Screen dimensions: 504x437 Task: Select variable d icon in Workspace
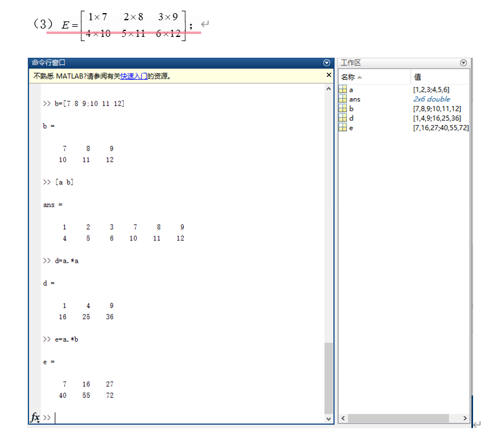343,118
